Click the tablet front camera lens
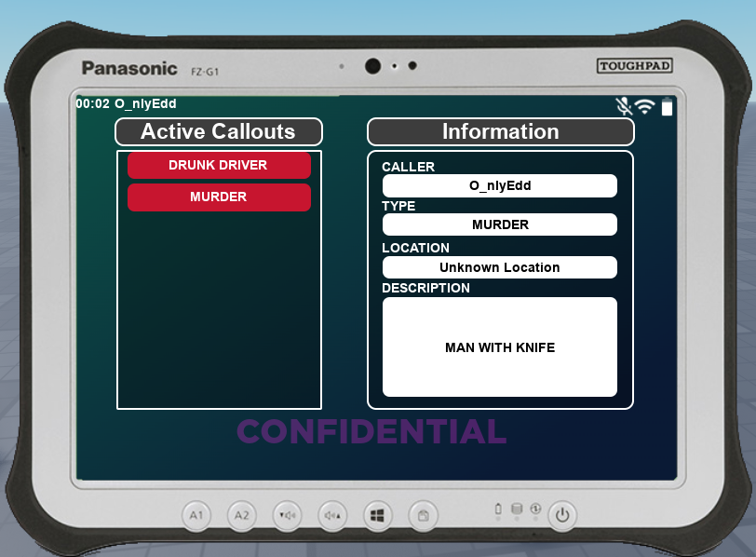Image resolution: width=756 pixels, height=557 pixels. [372, 66]
